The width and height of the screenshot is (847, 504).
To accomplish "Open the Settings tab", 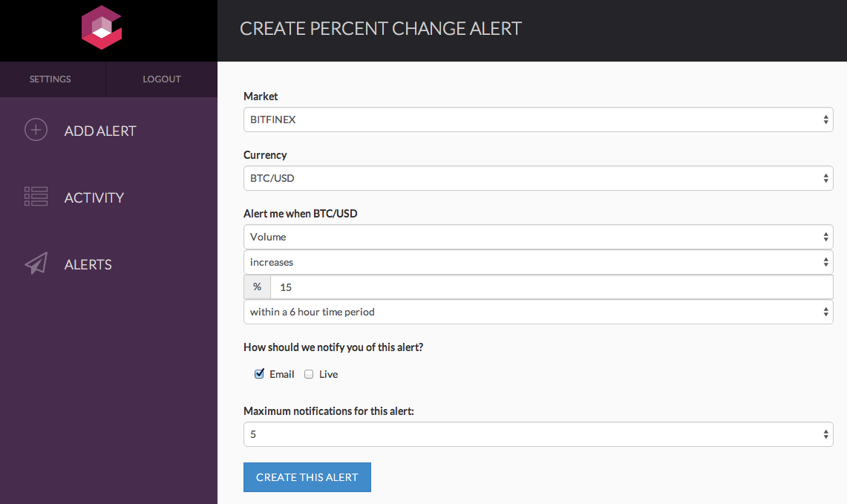I will pyautogui.click(x=50, y=79).
